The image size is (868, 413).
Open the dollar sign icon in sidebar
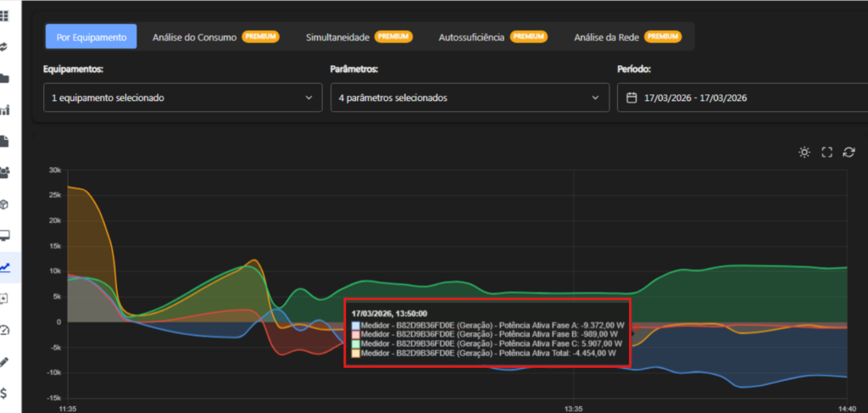4,393
